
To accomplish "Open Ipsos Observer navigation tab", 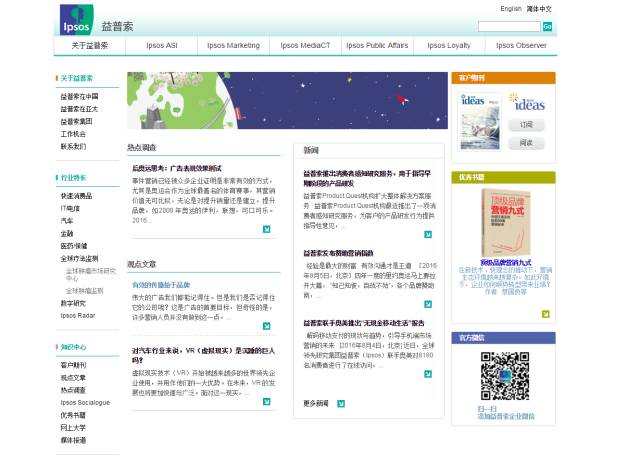I will pos(521,45).
